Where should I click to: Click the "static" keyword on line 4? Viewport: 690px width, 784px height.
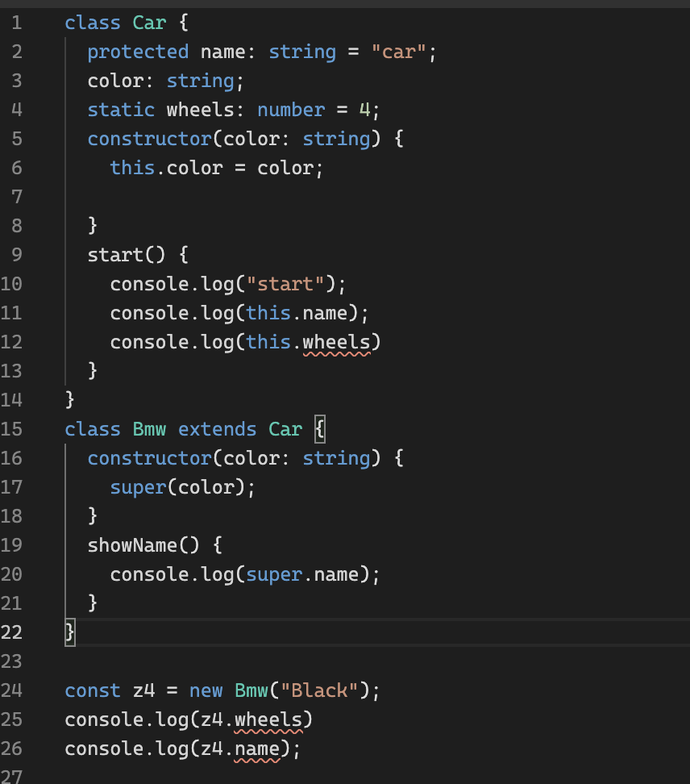121,110
